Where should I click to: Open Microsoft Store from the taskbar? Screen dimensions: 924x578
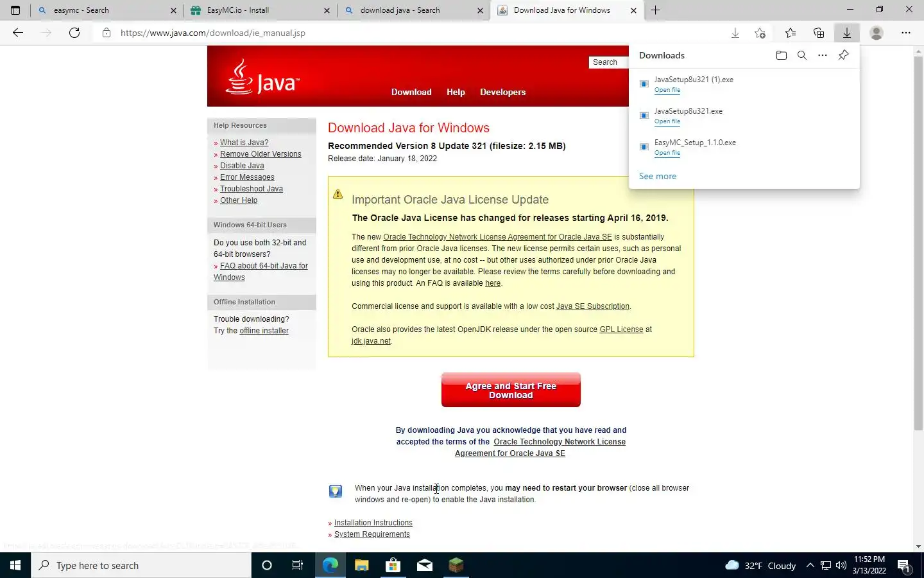point(393,565)
